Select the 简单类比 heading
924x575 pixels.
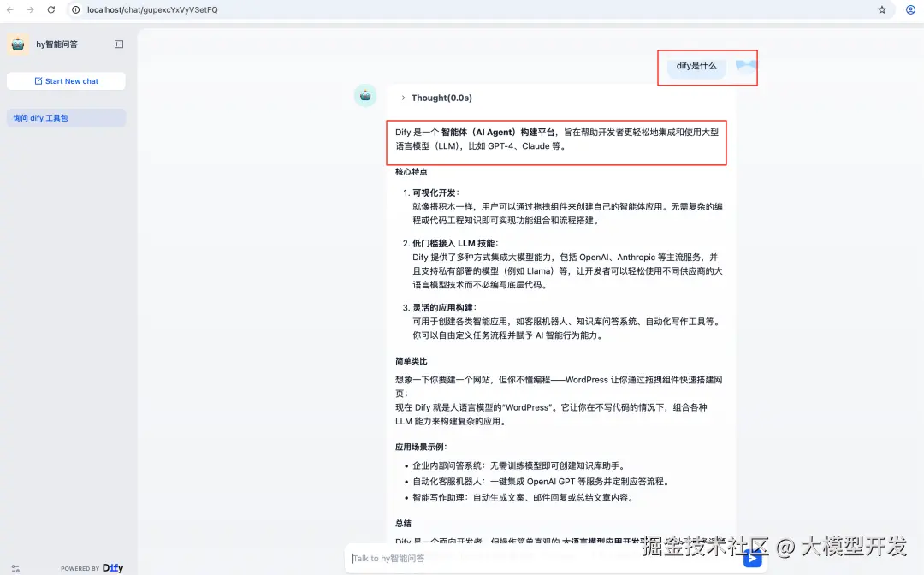pos(412,361)
